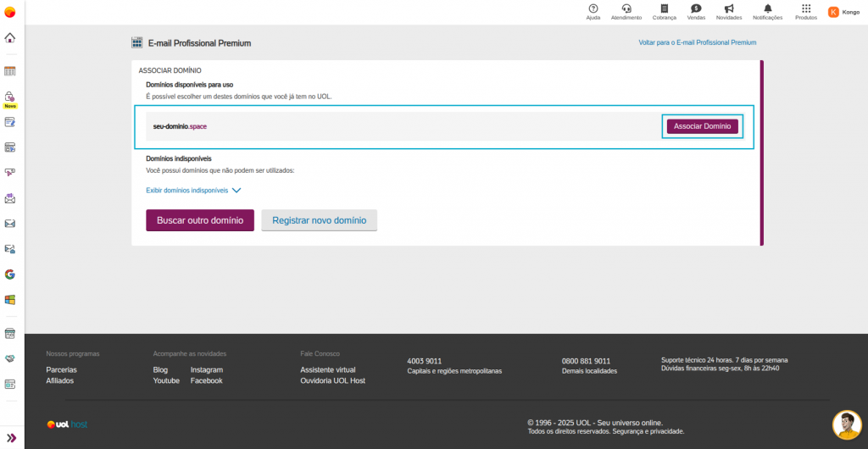Expand the sidebar with double-chevron arrows

point(11,437)
